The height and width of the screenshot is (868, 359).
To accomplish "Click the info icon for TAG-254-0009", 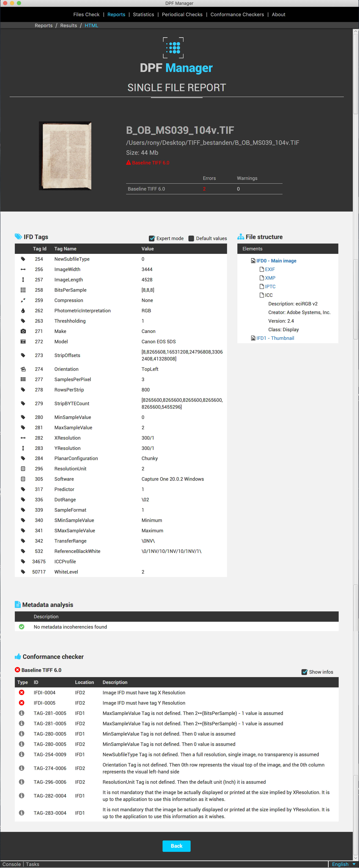I will (x=22, y=754).
